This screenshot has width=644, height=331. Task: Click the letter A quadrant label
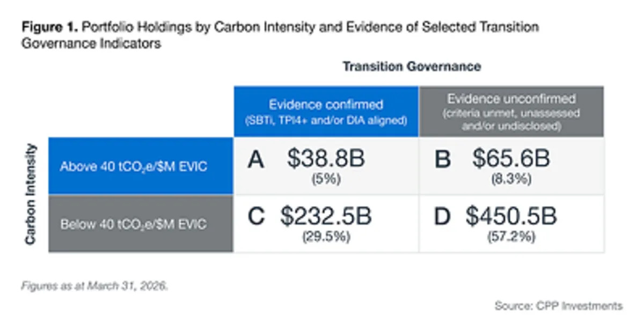tap(256, 160)
